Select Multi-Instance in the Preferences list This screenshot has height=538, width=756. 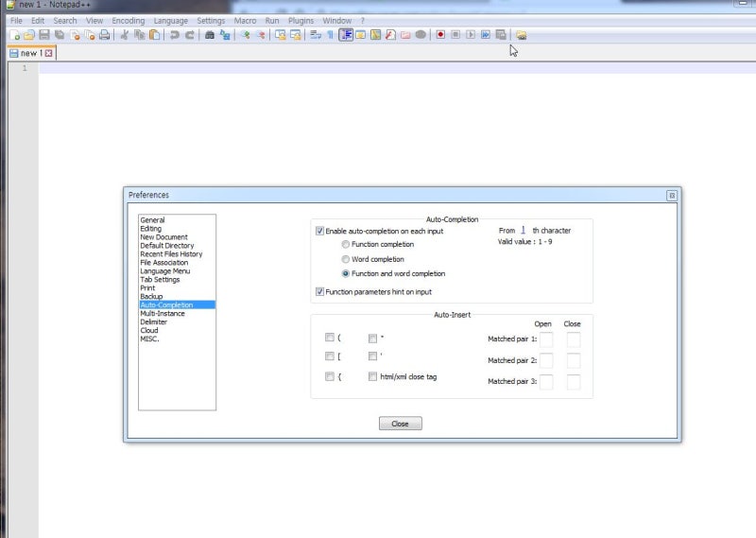163,313
